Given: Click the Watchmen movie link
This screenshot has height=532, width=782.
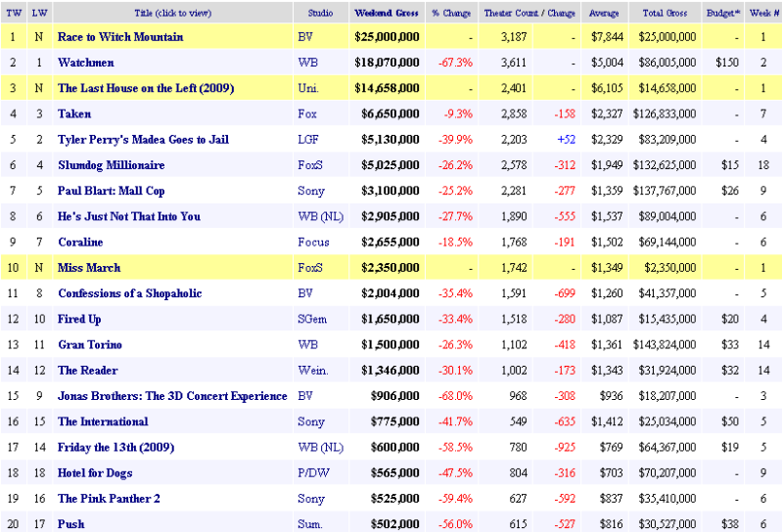Looking at the screenshot, I should point(85,63).
